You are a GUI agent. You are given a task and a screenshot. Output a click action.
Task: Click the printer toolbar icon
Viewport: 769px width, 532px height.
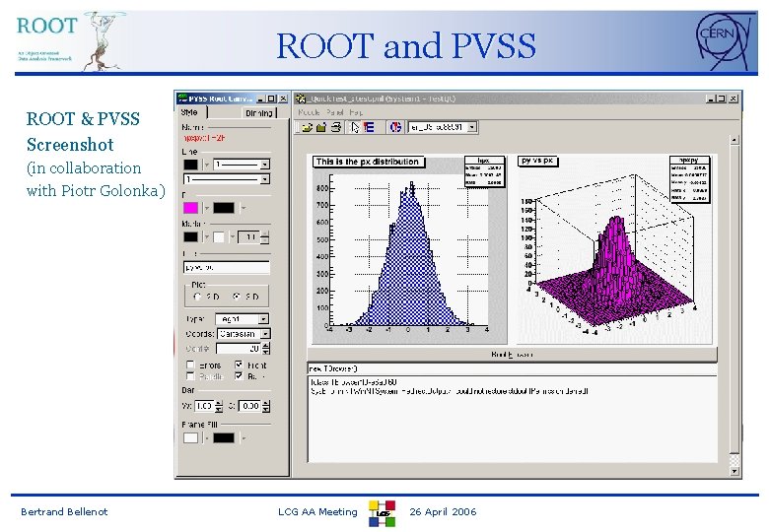tap(336, 128)
